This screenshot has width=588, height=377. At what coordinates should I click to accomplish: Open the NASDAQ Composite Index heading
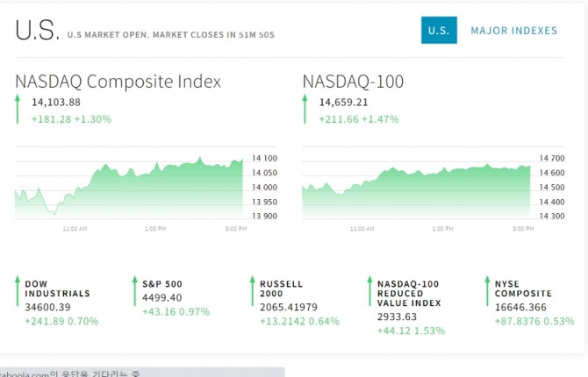pos(118,82)
